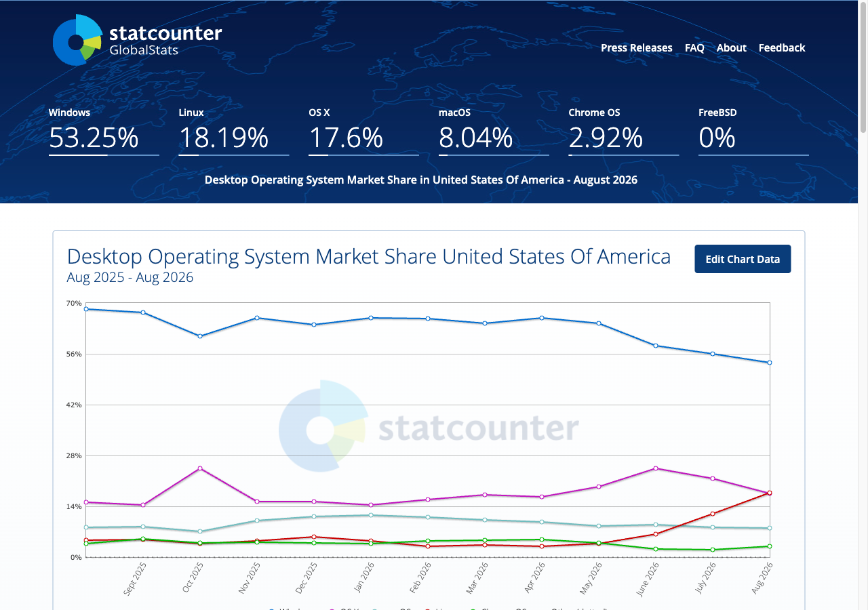Viewport: 868px width, 610px height.
Task: Open the Feedback link
Action: point(782,47)
